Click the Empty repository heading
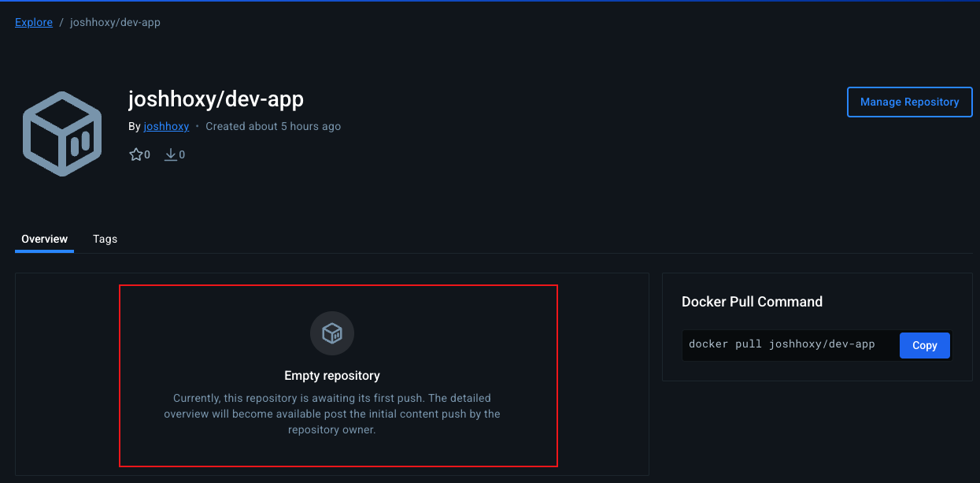Image resolution: width=980 pixels, height=483 pixels. (332, 376)
